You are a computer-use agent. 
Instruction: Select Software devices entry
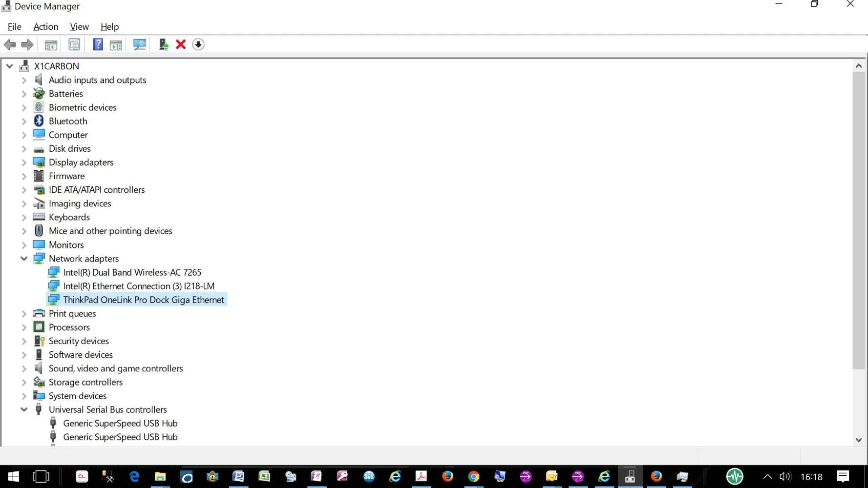81,355
